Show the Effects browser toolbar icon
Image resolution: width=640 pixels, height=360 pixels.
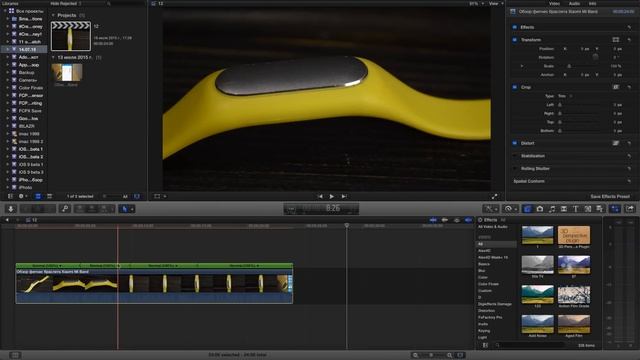[527, 209]
